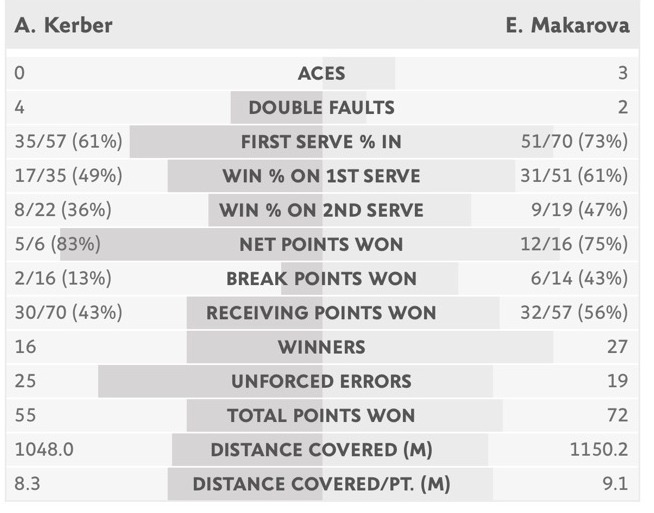Viewport: 654px width, 513px height.
Task: Click the A. Kerber player name
Action: [63, 25]
